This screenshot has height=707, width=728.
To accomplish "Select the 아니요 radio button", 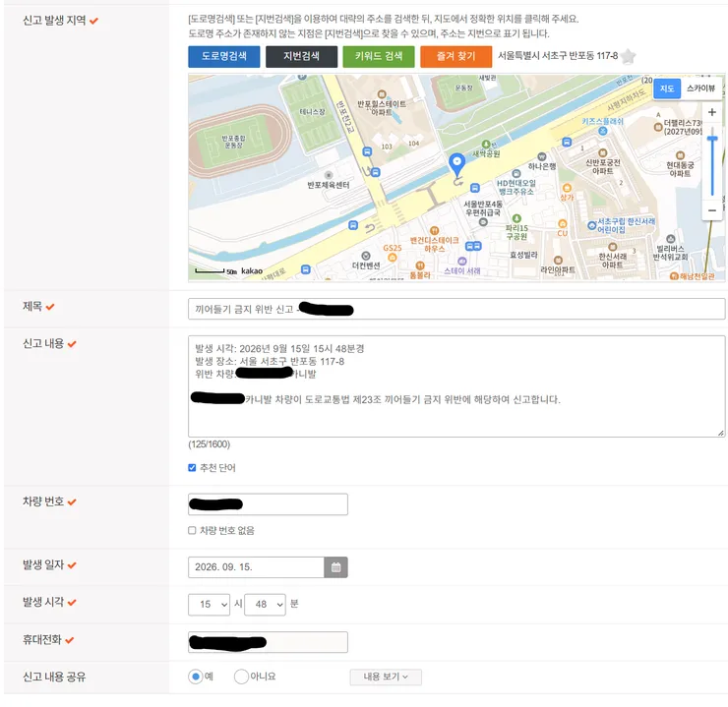I will point(241,677).
